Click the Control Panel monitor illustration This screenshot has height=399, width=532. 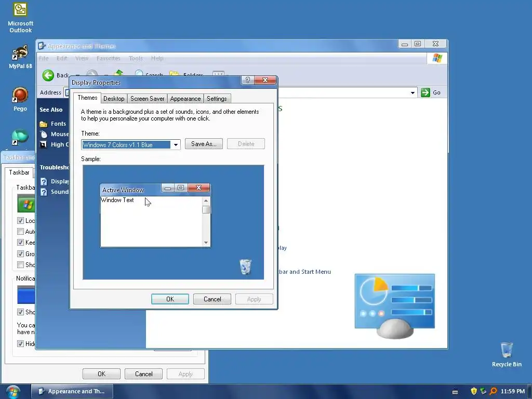point(395,306)
